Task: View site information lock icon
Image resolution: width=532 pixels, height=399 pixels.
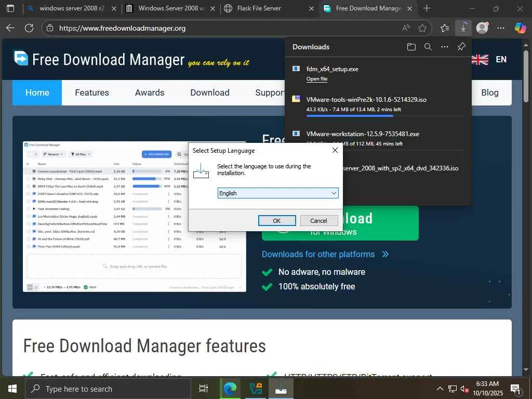Action: (x=50, y=28)
